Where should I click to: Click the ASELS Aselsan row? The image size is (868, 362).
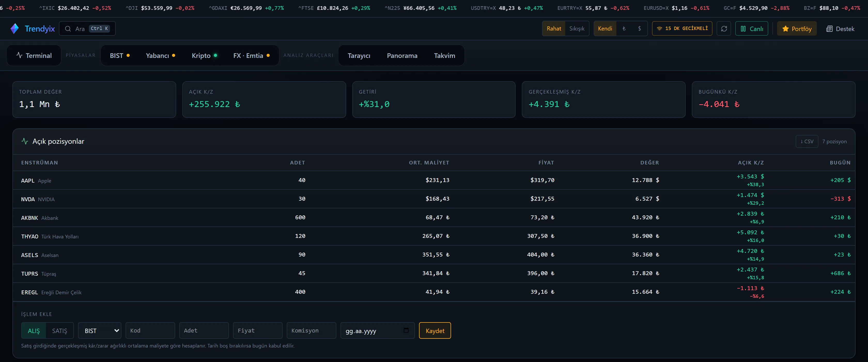(434, 254)
